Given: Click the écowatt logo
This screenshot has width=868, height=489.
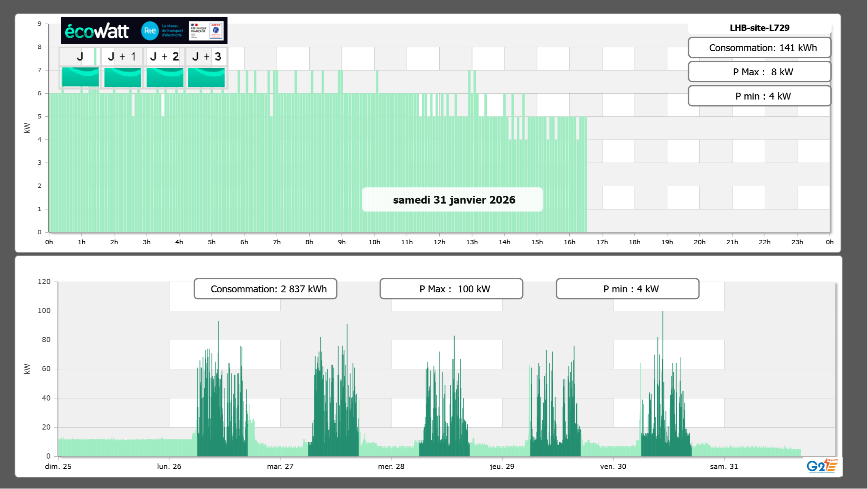Looking at the screenshot, I should pyautogui.click(x=97, y=31).
